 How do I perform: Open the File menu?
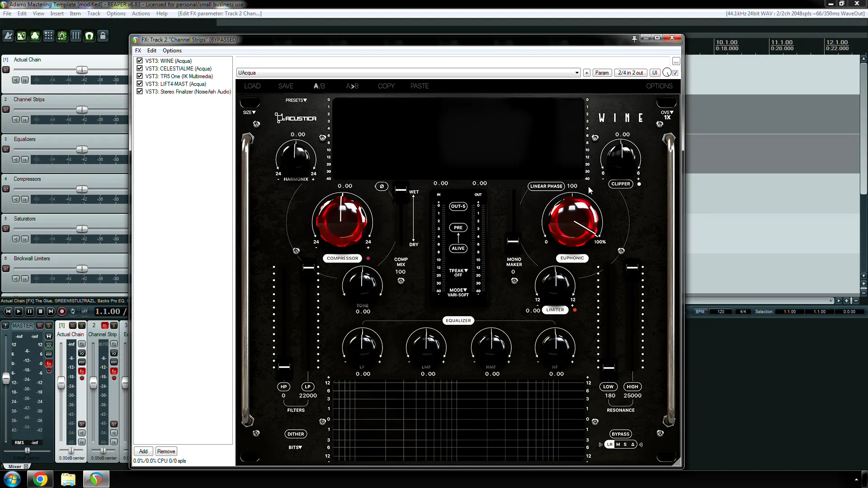[x=7, y=13]
